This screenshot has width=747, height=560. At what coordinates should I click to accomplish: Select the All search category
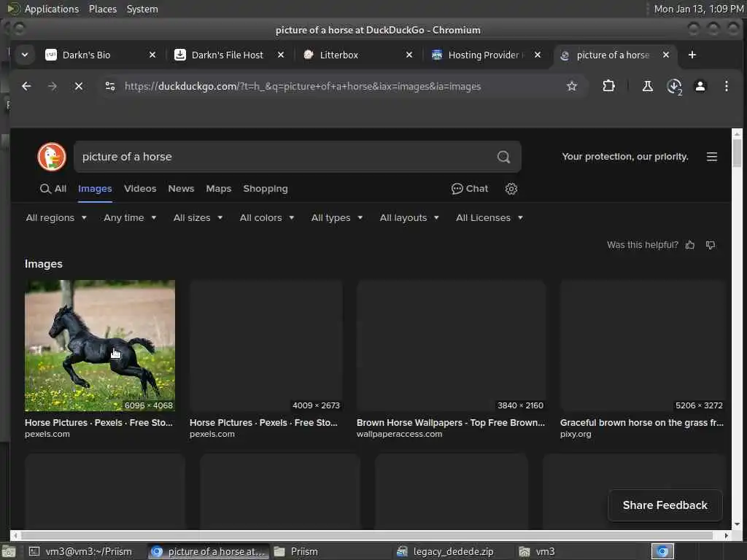click(x=53, y=189)
